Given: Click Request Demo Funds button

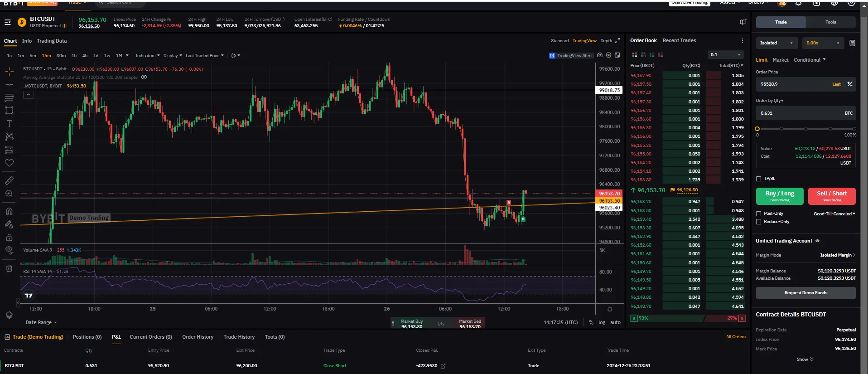Looking at the screenshot, I should click(x=805, y=293).
